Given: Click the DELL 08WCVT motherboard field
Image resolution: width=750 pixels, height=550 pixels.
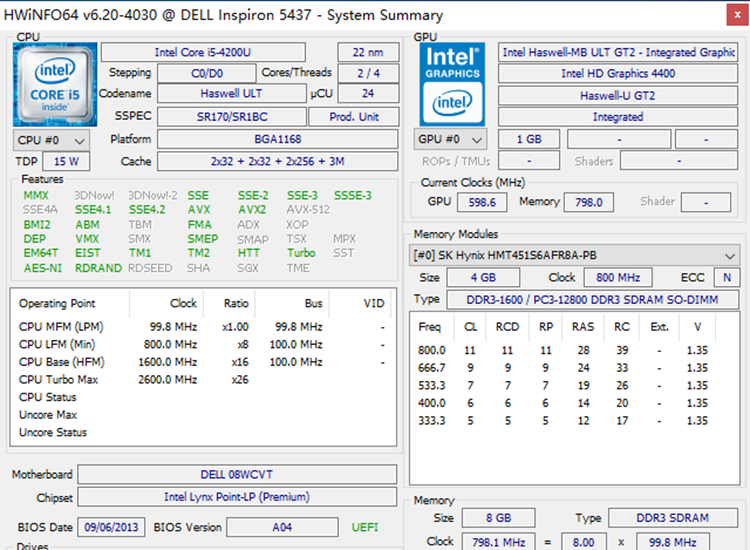Looking at the screenshot, I should click(237, 474).
